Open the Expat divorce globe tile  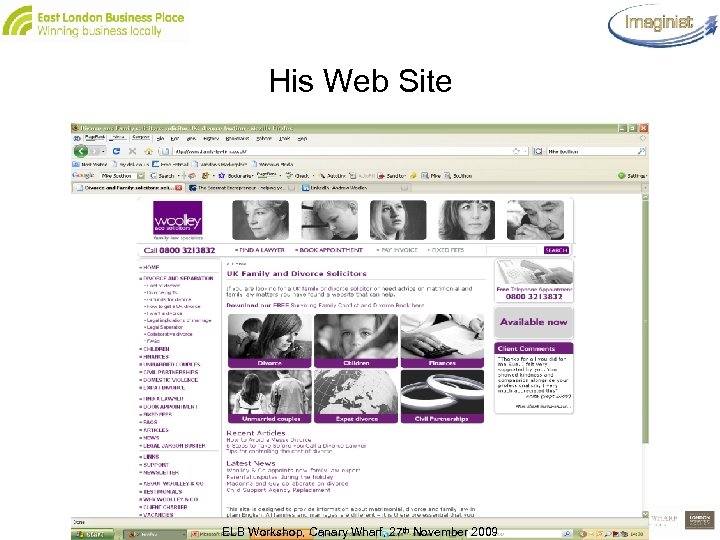pos(356,396)
